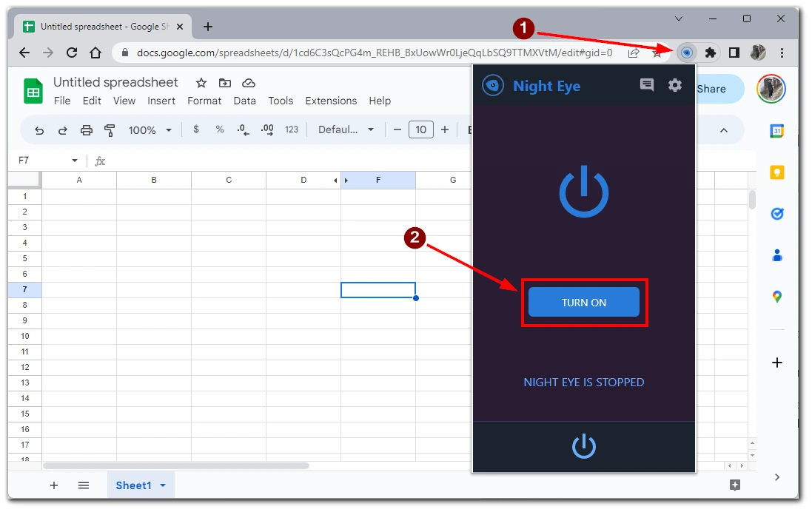812x512 pixels.
Task: Decrease font size with minus button
Action: tap(397, 129)
